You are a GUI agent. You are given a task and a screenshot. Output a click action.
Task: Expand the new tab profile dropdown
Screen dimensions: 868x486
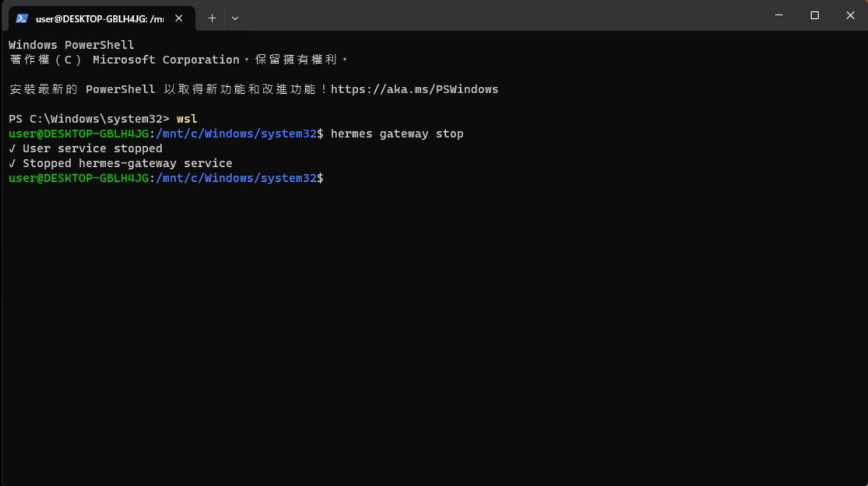[x=235, y=18]
